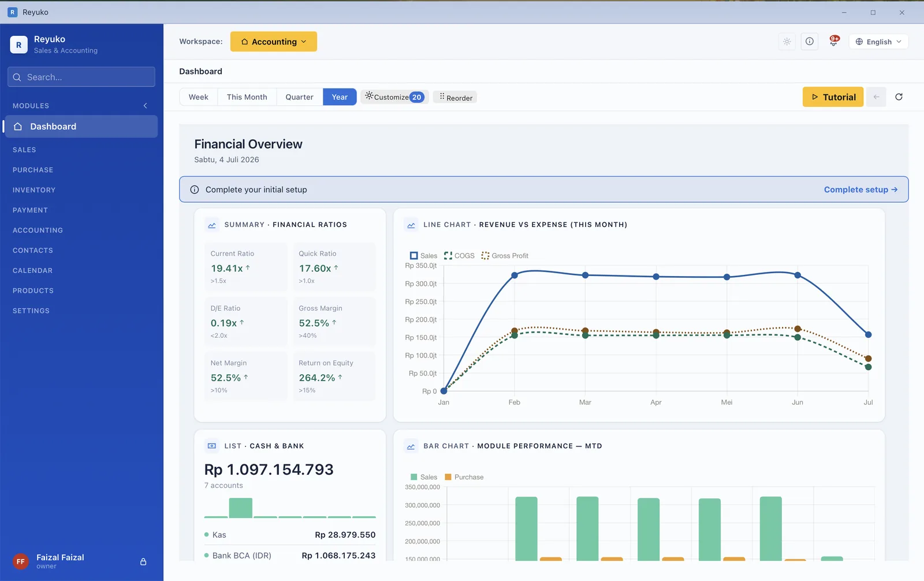Click the Kas account row
This screenshot has width=924, height=581.
click(290, 535)
